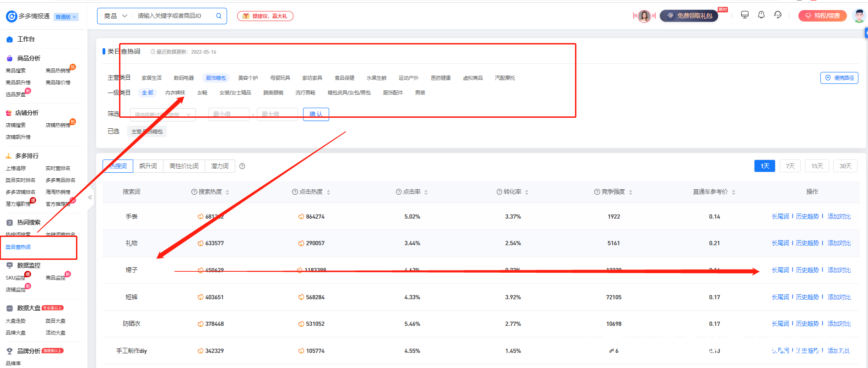The image size is (868, 368).
Task: Open 商品搜索 in sidebar
Action: (x=16, y=71)
